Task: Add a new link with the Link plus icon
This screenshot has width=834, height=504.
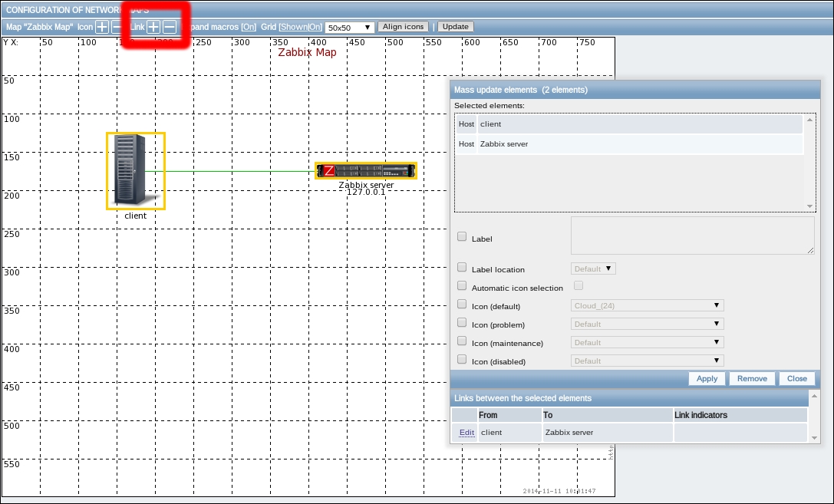Action: click(x=153, y=27)
